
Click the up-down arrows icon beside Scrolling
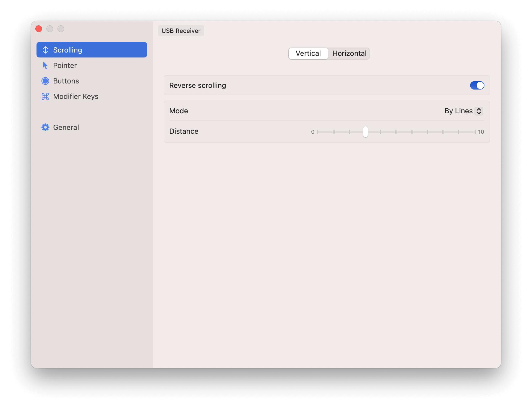click(45, 50)
